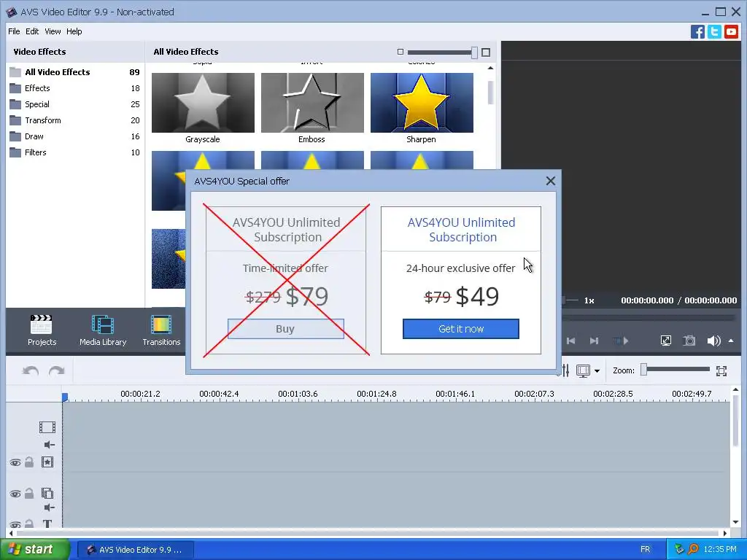Select the Draw folder
Viewport: 747px width, 560px height.
point(75,136)
